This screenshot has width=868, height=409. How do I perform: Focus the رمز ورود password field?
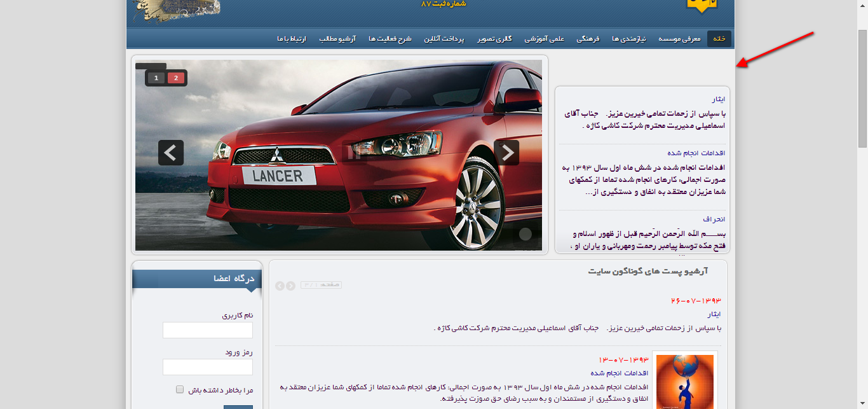point(208,367)
